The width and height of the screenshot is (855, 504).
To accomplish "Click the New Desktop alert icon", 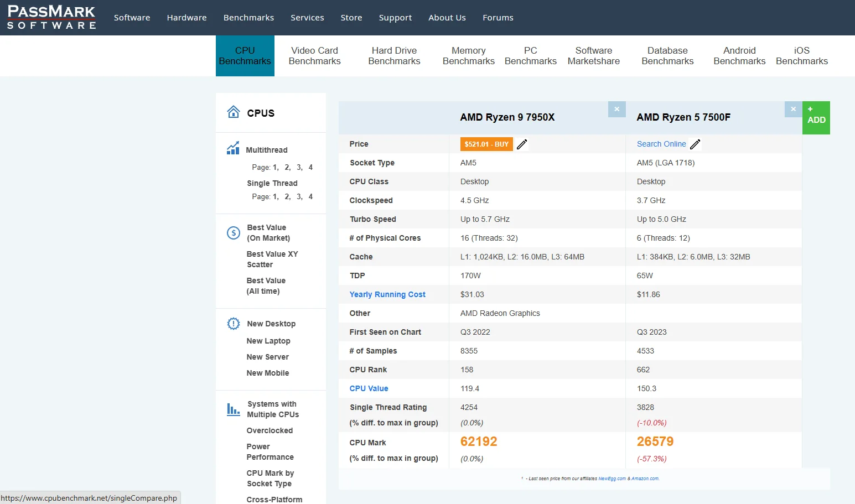I will [x=234, y=324].
